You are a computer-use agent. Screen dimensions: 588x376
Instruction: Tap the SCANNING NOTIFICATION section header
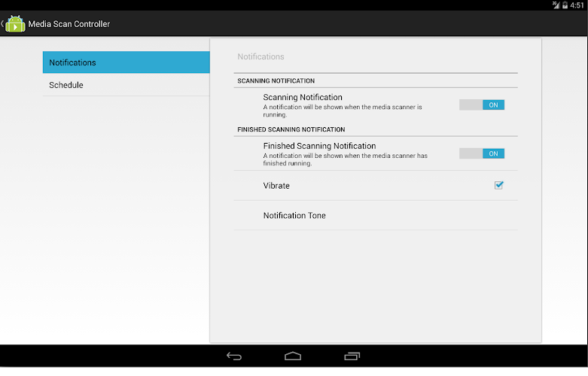click(276, 80)
